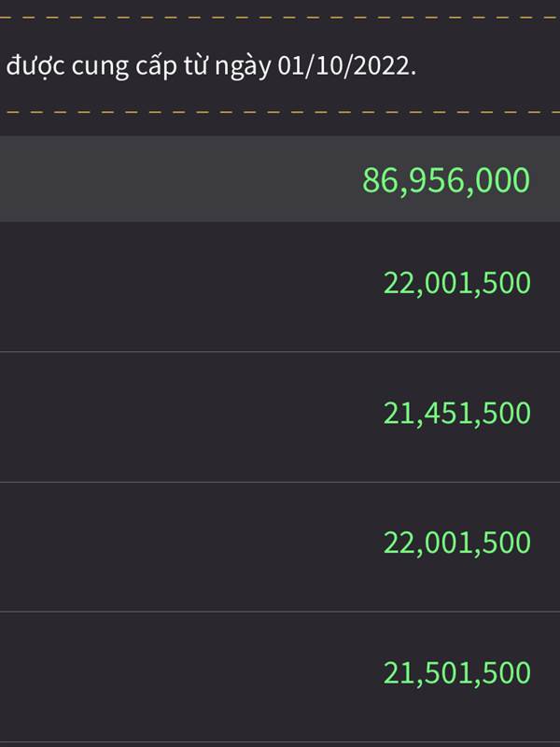Image resolution: width=560 pixels, height=747 pixels.
Task: Click the word "ngày" in the notice text
Action: coord(243,66)
